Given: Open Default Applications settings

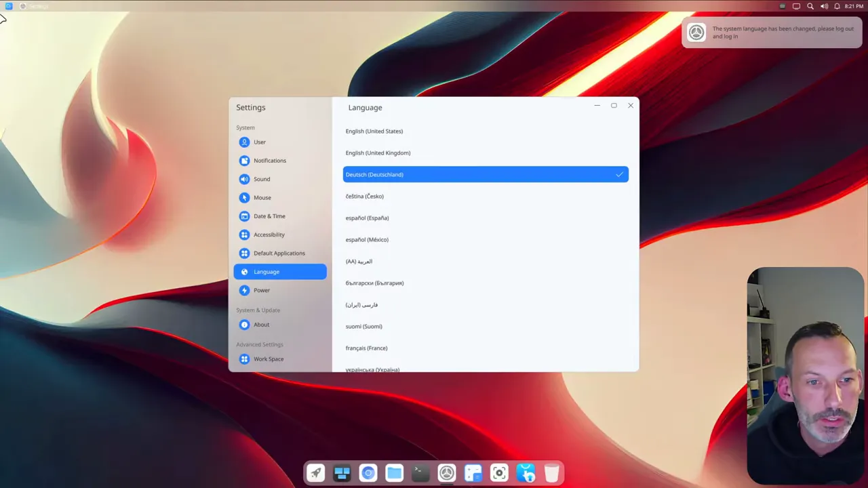Looking at the screenshot, I should tap(279, 253).
